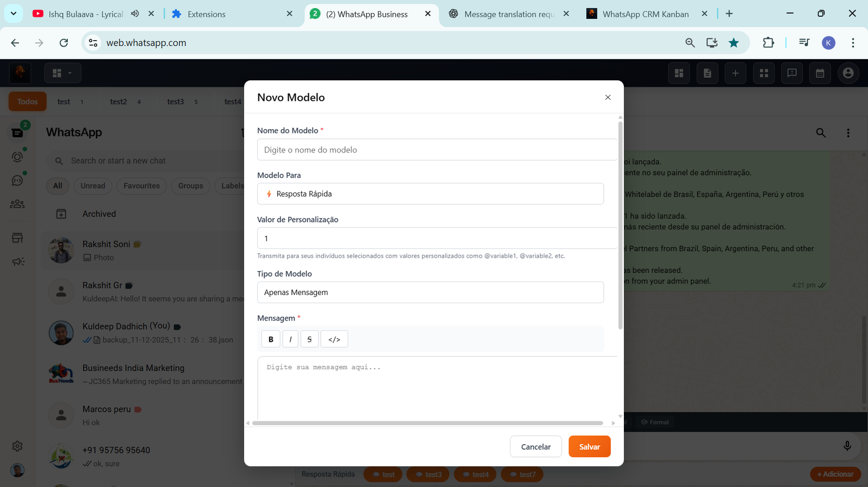This screenshot has width=868, height=487.
Task: Open the browser extensions puzzle icon
Action: [x=768, y=43]
